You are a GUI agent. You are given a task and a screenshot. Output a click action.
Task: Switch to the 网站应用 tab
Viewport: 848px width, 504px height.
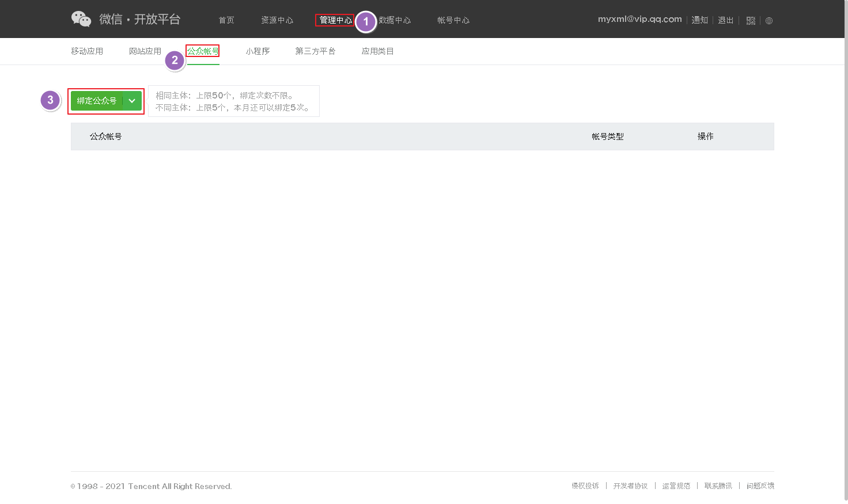click(x=145, y=51)
